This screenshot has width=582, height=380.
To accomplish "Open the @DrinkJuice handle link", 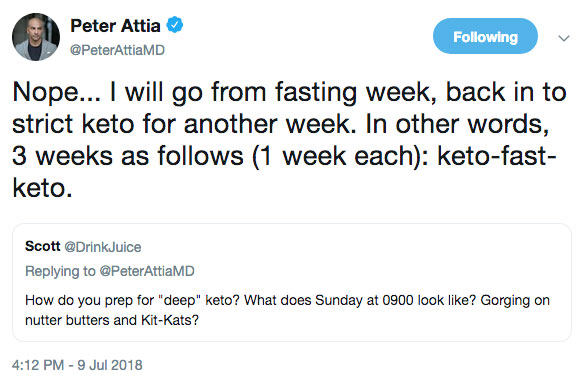I will click(103, 247).
